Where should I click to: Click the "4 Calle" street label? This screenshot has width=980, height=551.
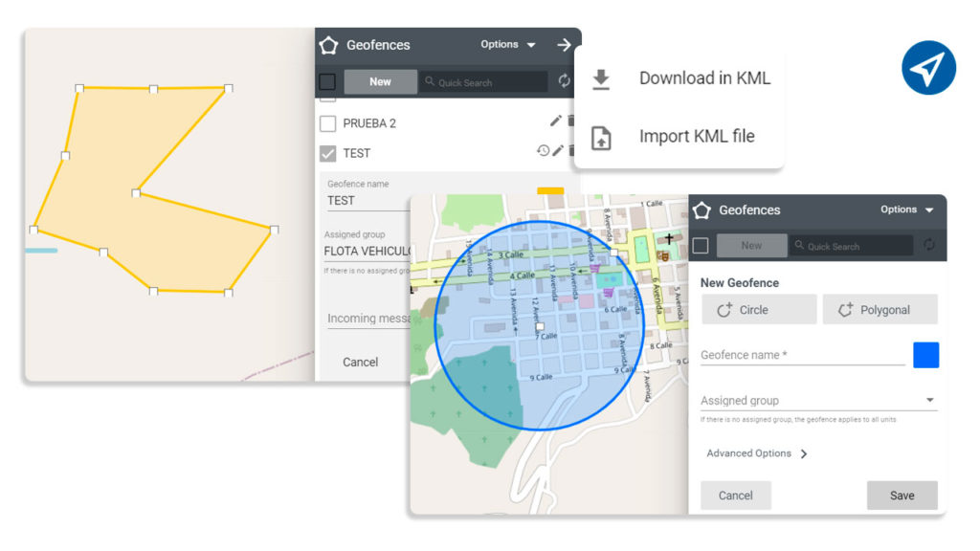(522, 275)
